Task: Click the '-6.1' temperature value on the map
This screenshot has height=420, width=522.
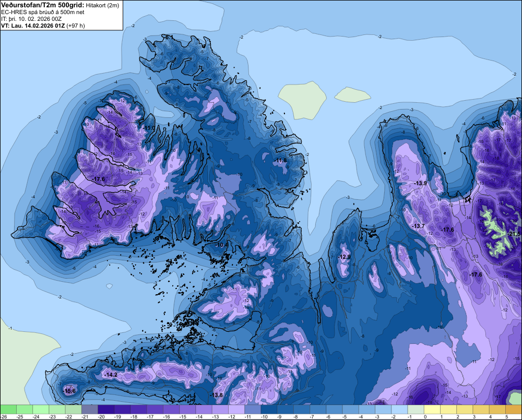Action: [x=169, y=38]
